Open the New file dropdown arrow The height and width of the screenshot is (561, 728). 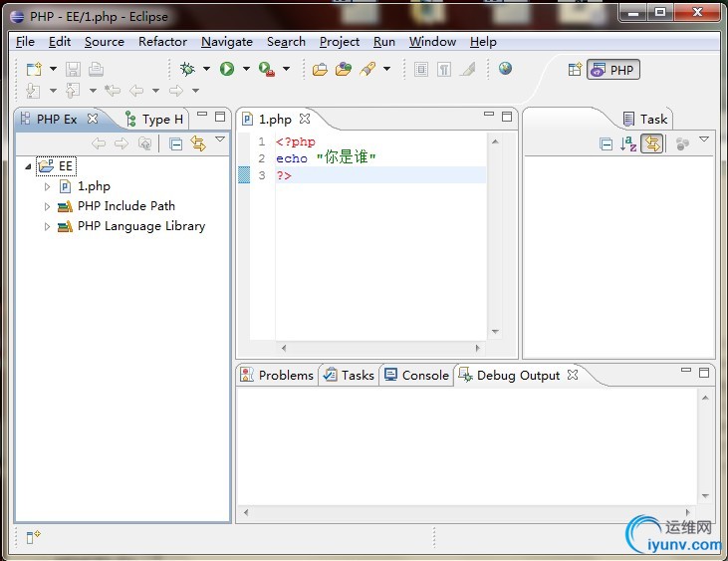click(x=53, y=69)
